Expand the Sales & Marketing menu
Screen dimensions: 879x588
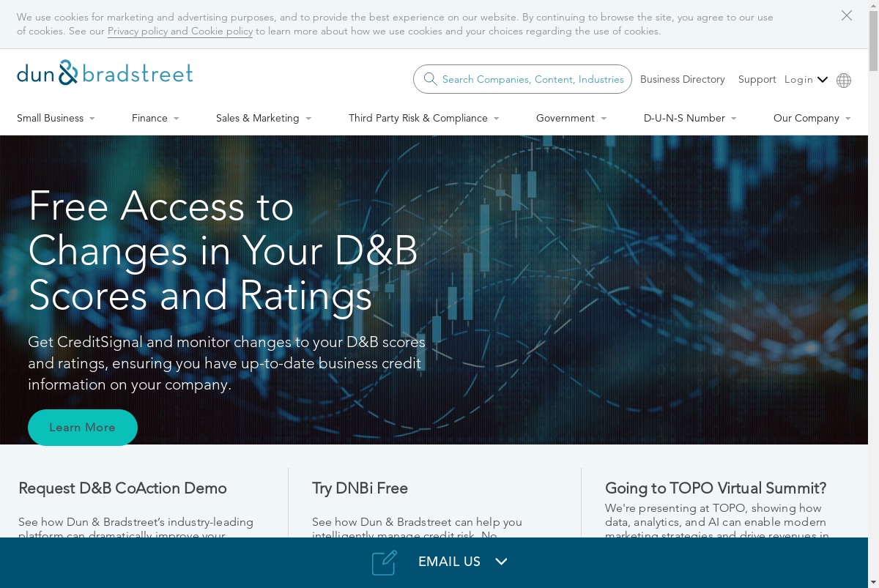point(264,118)
